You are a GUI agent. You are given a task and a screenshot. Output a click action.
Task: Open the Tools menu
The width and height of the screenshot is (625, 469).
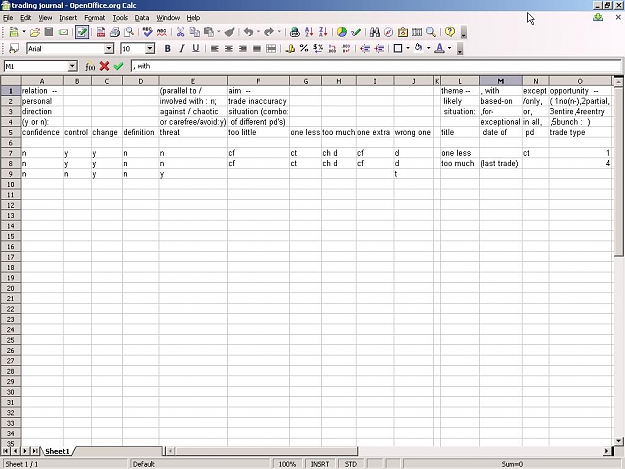[120, 18]
